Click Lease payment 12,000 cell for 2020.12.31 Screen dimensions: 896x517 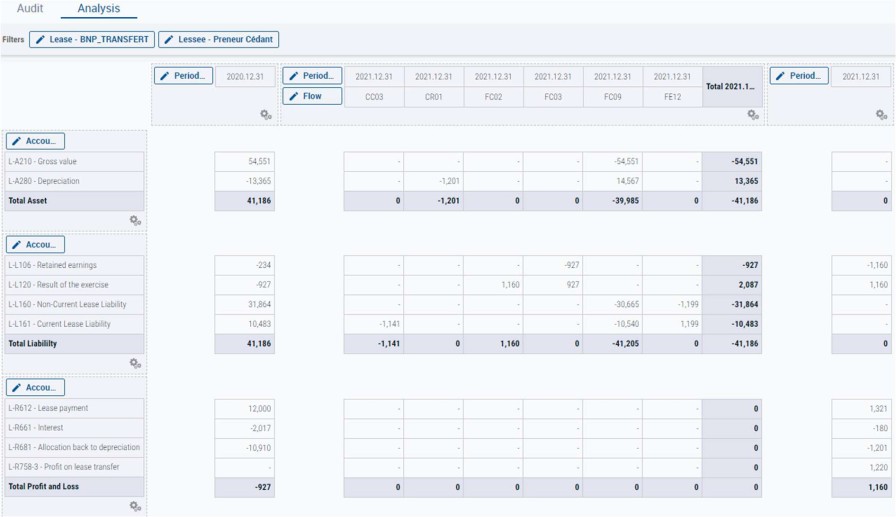pos(245,408)
